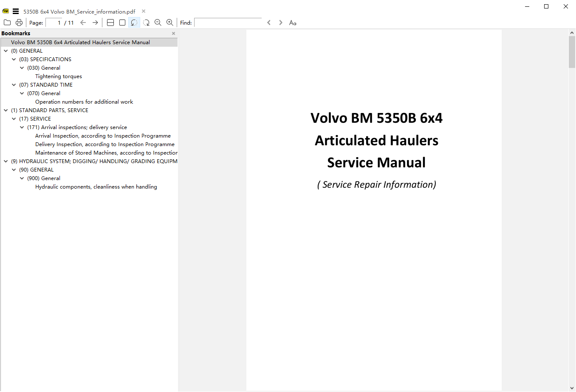Select the Volvo BM 5350B Service Manual bookmark
Viewport: 576px width, 392px height.
click(x=80, y=42)
